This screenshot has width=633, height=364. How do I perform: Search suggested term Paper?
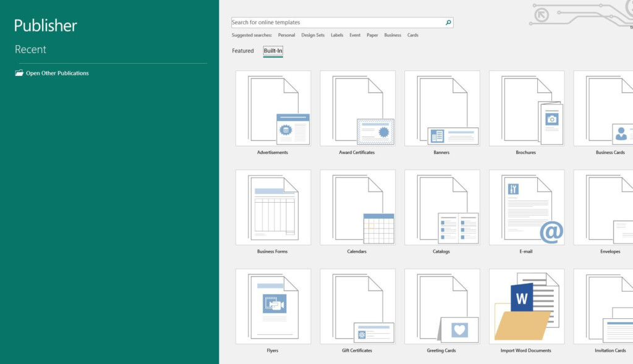[372, 35]
